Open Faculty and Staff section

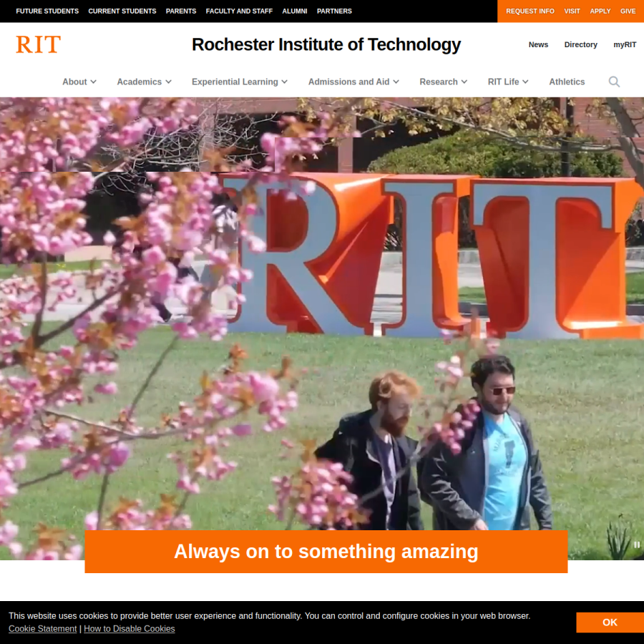pyautogui.click(x=239, y=11)
